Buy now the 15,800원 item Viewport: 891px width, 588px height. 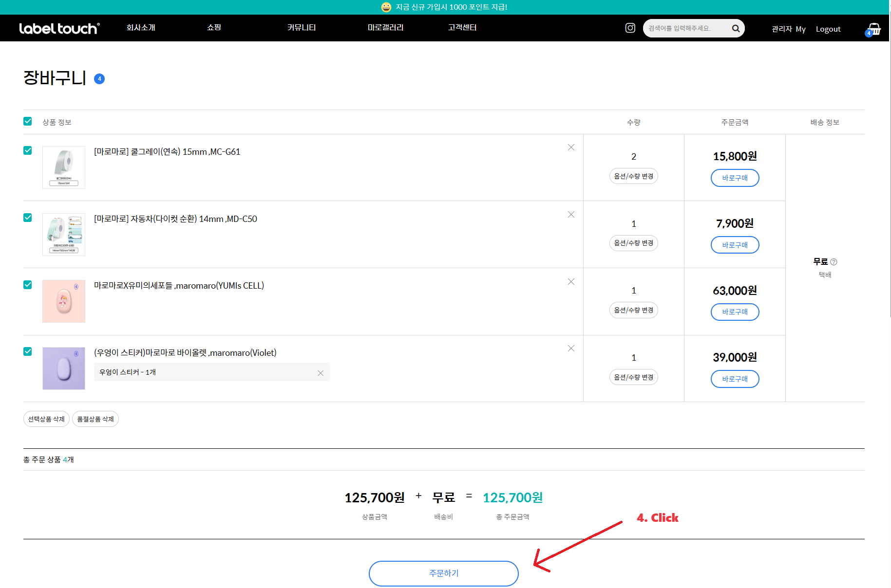[x=735, y=178]
